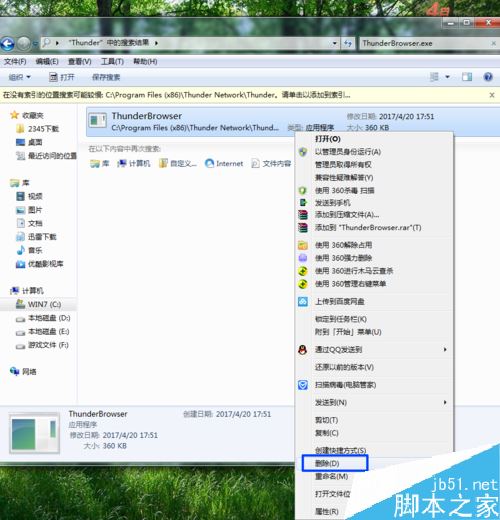This screenshot has height=520, width=500.
Task: Click the change view icon in toolbar
Action: pyautogui.click(x=434, y=77)
